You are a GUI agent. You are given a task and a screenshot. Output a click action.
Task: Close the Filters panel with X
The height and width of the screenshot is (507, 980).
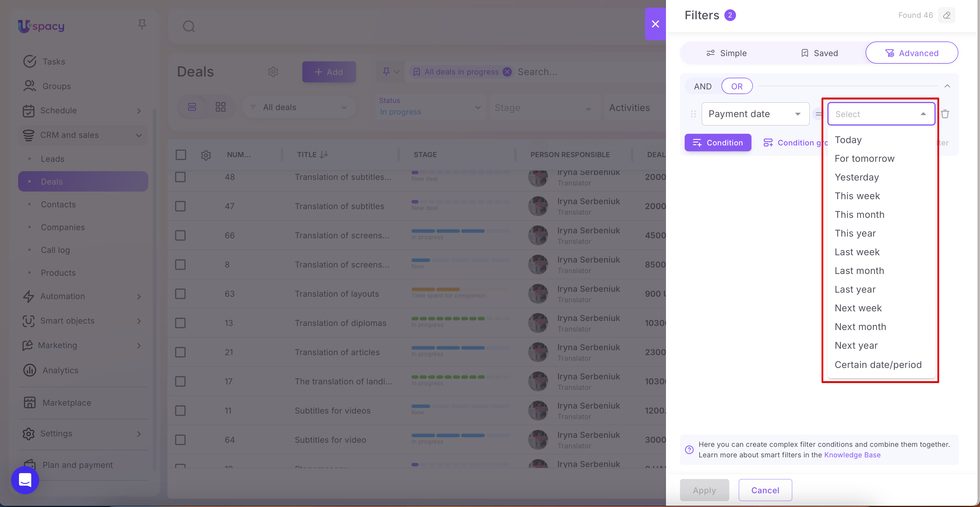coord(655,24)
